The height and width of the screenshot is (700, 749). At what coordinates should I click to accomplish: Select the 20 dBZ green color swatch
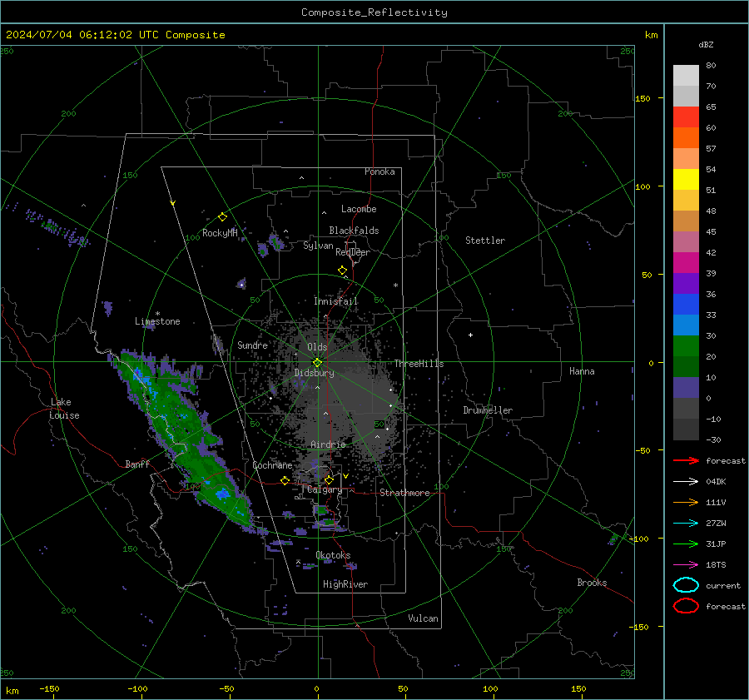pyautogui.click(x=686, y=345)
